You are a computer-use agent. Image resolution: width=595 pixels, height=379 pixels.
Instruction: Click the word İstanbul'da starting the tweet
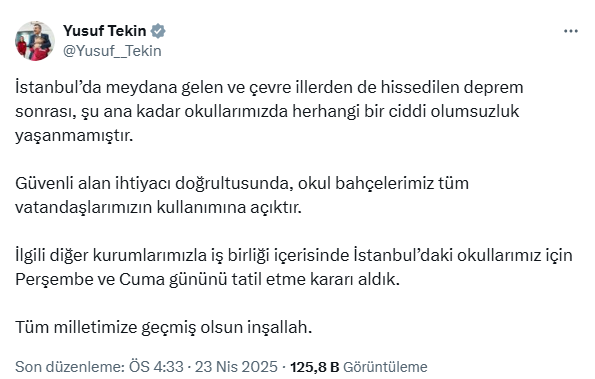[x=58, y=87]
